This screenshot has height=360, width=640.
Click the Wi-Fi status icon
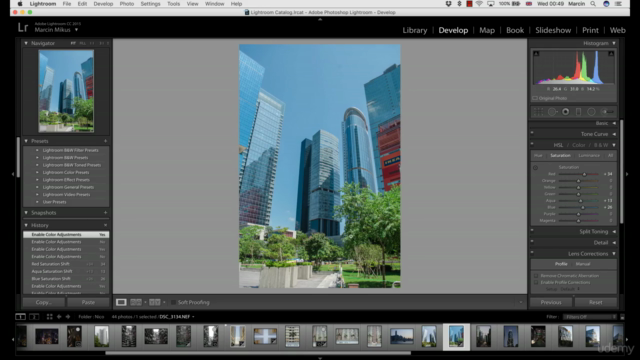479,4
